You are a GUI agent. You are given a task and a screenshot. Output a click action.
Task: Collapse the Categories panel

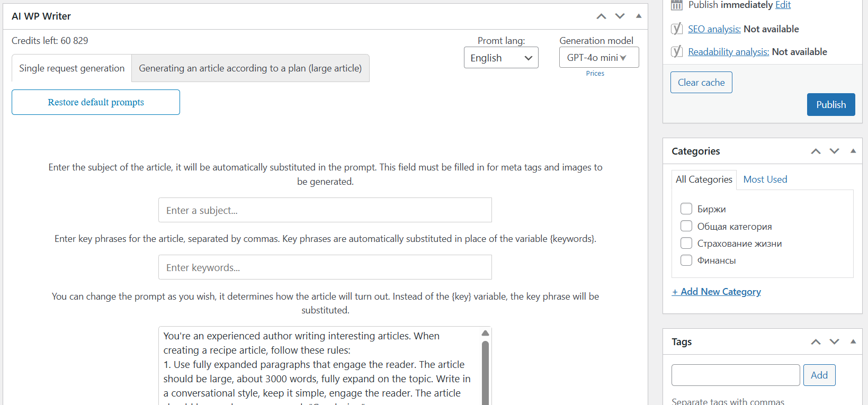point(853,151)
